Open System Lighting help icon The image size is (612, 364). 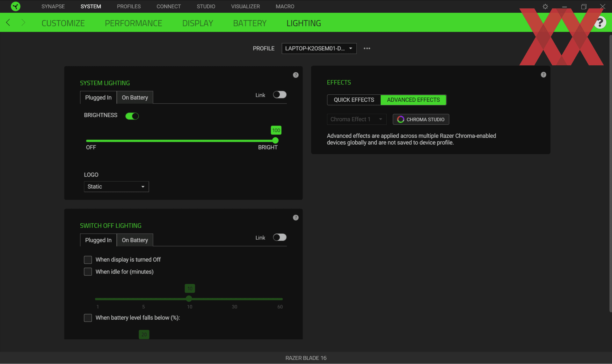tap(296, 75)
